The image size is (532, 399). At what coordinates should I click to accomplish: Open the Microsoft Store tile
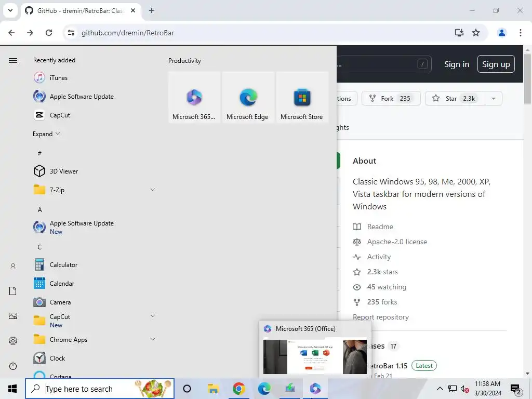(302, 97)
